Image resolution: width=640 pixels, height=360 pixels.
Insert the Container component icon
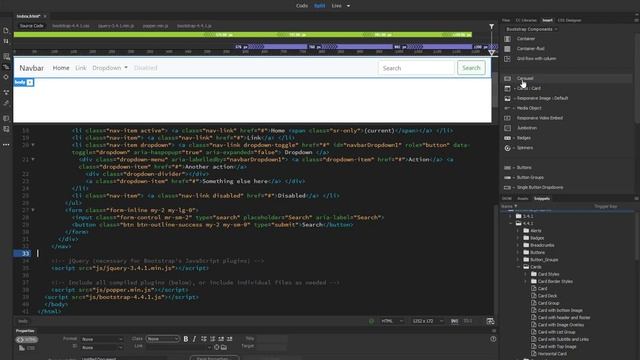tap(507, 39)
